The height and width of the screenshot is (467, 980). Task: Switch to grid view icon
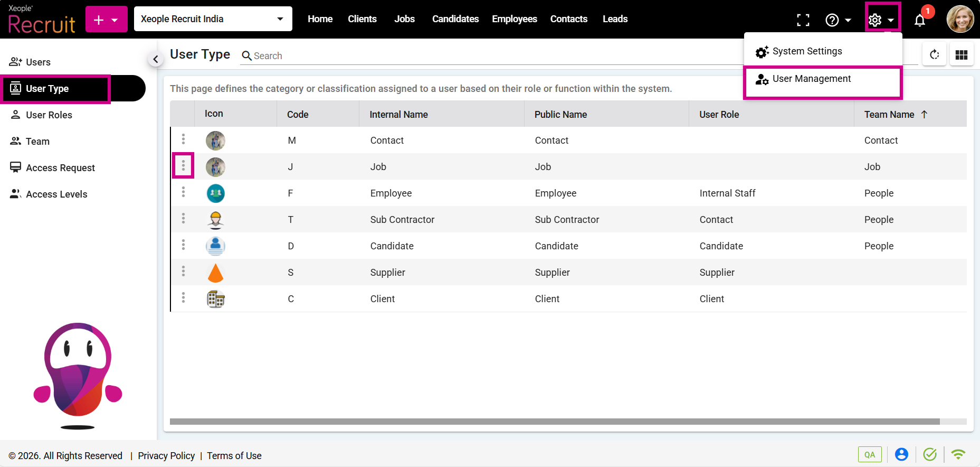(x=961, y=55)
